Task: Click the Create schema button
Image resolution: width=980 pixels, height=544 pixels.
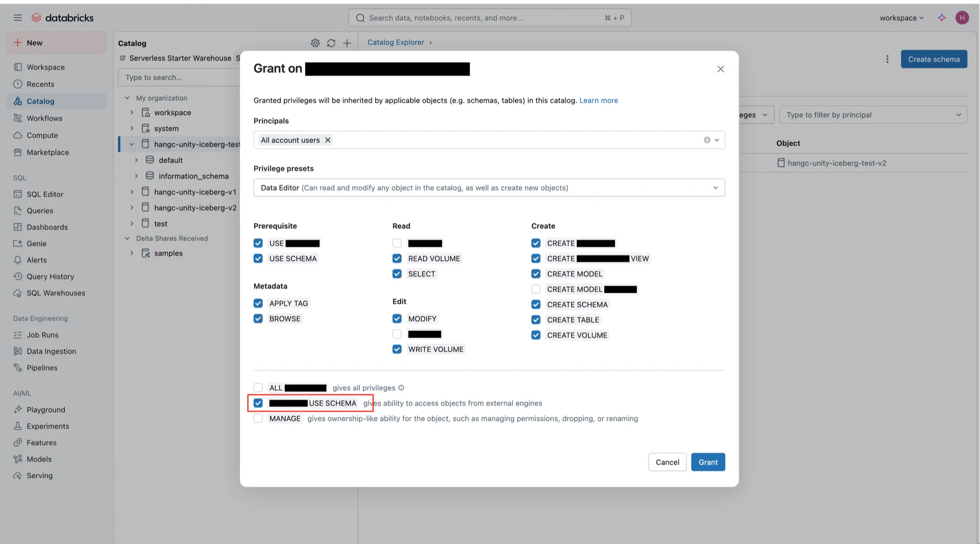Action: pyautogui.click(x=934, y=59)
